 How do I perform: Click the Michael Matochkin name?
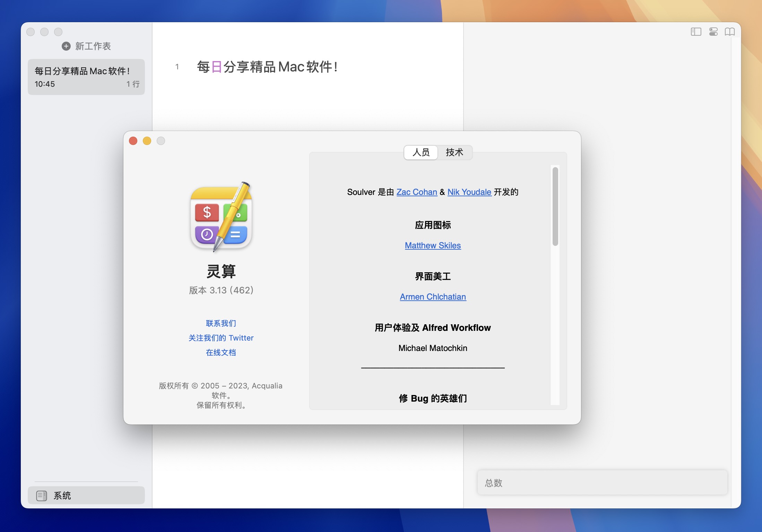point(433,348)
